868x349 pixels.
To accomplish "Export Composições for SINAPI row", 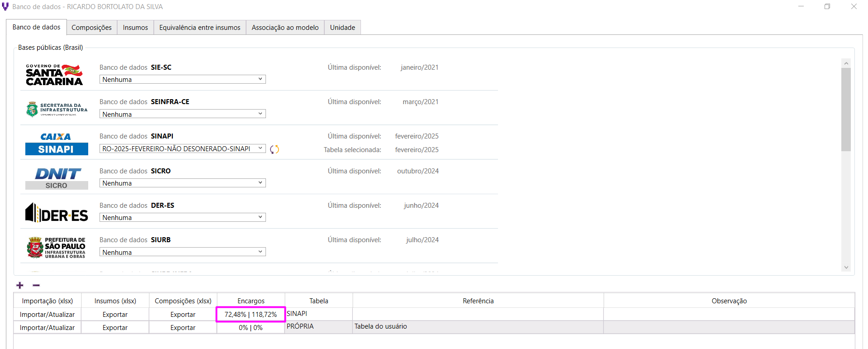I will coord(183,315).
